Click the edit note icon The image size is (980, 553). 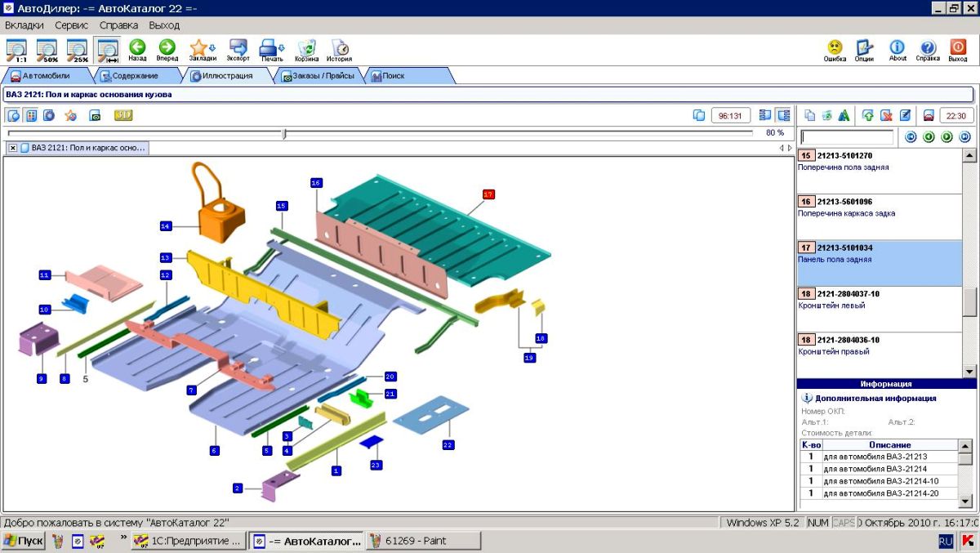(x=905, y=115)
